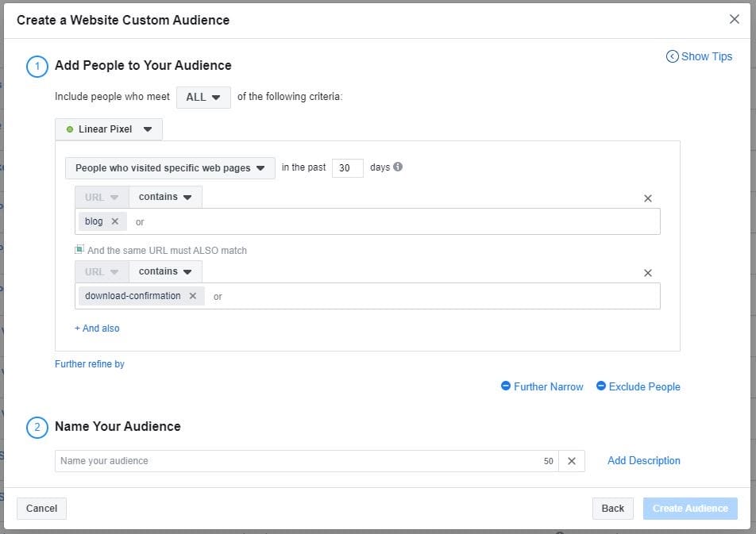Click the Add Description link
This screenshot has width=756, height=534.
click(x=644, y=461)
